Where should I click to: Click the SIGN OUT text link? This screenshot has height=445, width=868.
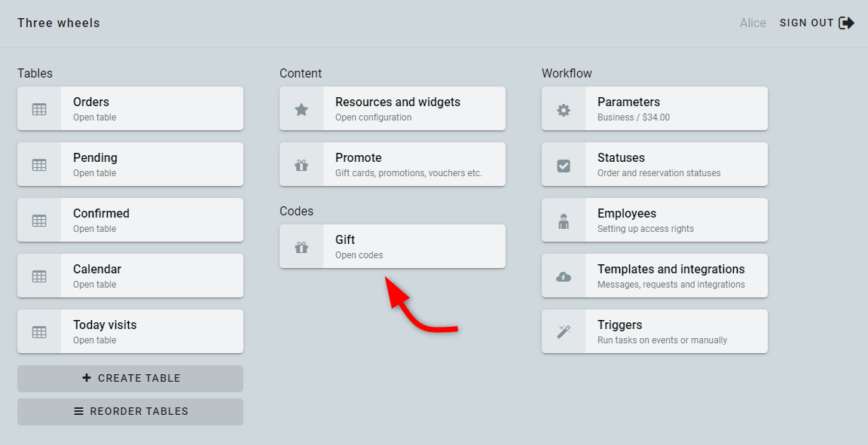[x=806, y=23]
